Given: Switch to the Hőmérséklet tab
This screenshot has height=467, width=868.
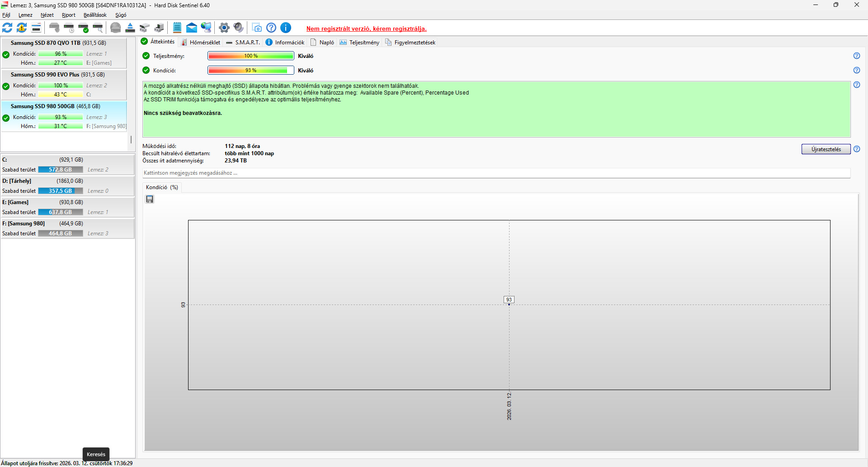Looking at the screenshot, I should (201, 43).
